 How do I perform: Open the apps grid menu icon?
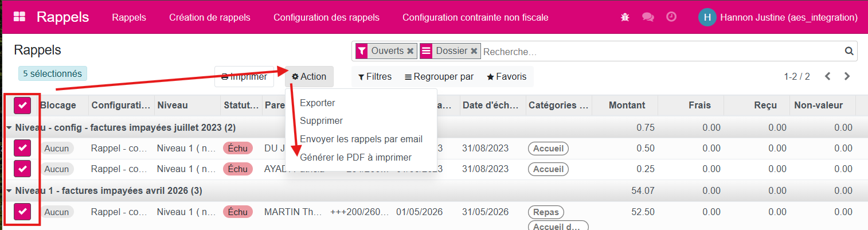point(19,17)
